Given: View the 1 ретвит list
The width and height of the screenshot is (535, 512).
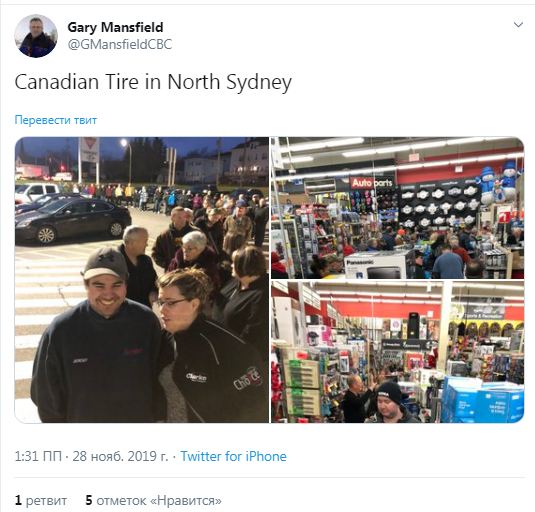Looking at the screenshot, I should [41, 500].
